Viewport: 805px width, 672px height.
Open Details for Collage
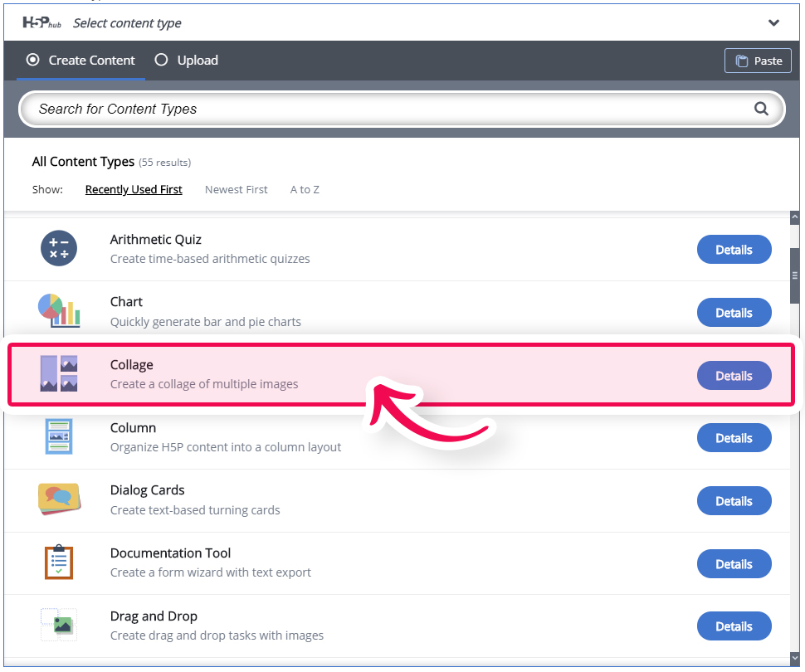[x=734, y=376]
